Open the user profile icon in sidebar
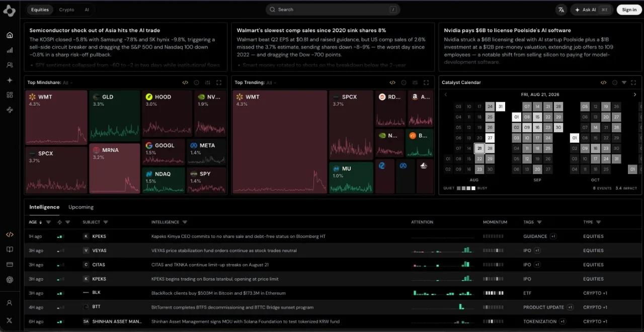 pos(10,303)
